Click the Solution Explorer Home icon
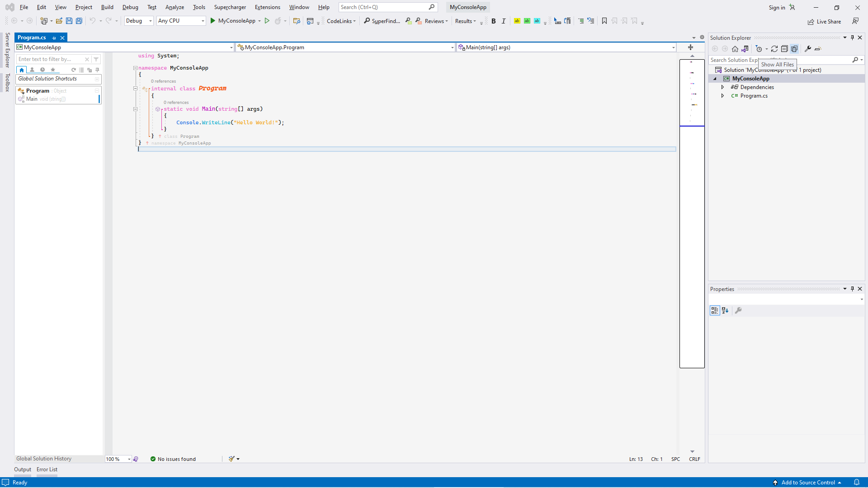Viewport: 868px width, 488px height. 735,49
